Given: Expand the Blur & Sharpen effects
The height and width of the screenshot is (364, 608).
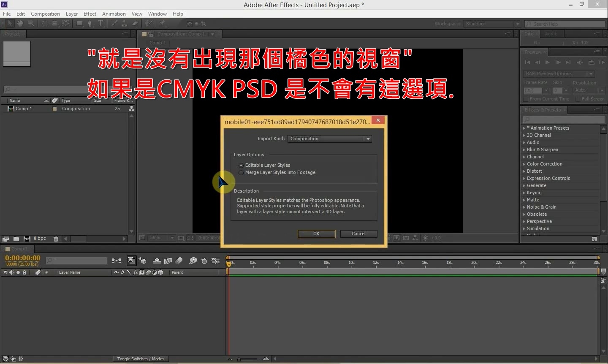Looking at the screenshot, I should 524,149.
